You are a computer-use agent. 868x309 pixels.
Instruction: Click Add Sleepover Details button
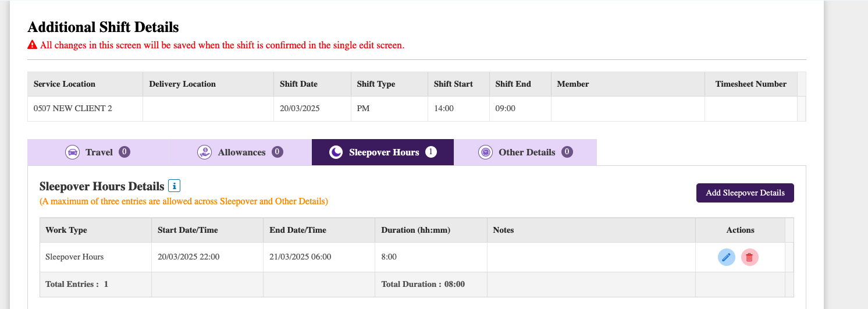(745, 193)
